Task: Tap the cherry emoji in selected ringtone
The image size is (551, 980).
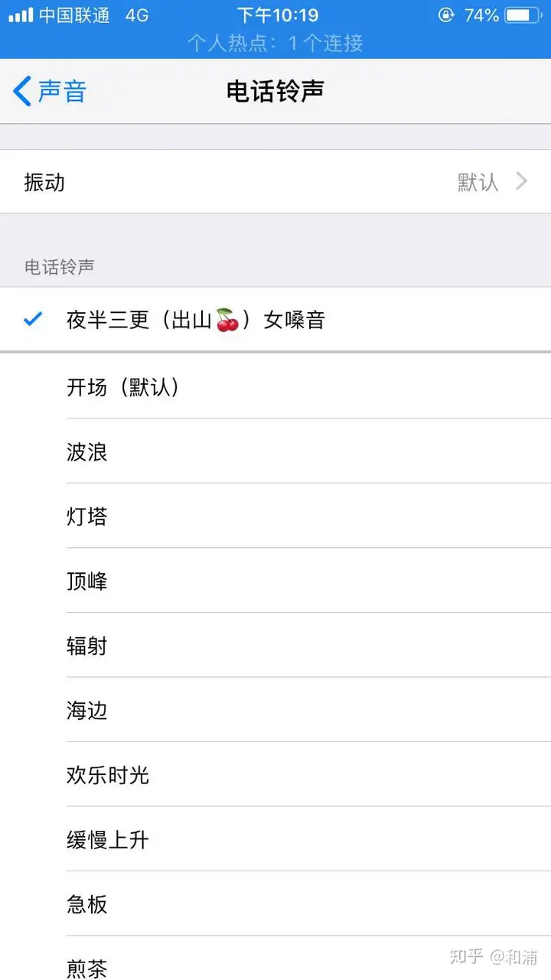Action: pyautogui.click(x=227, y=320)
